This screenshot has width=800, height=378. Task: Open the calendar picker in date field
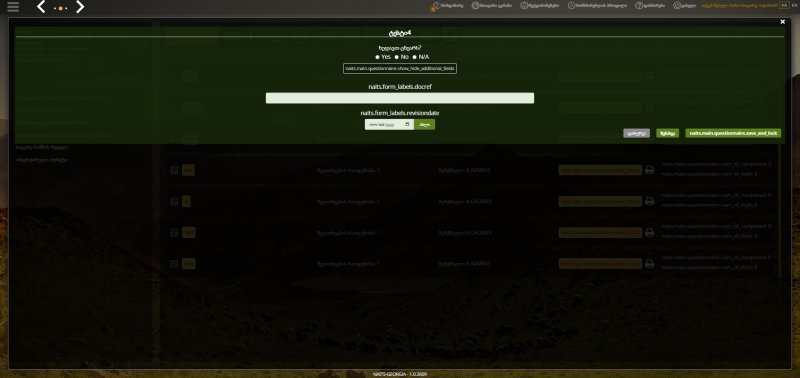tap(407, 124)
